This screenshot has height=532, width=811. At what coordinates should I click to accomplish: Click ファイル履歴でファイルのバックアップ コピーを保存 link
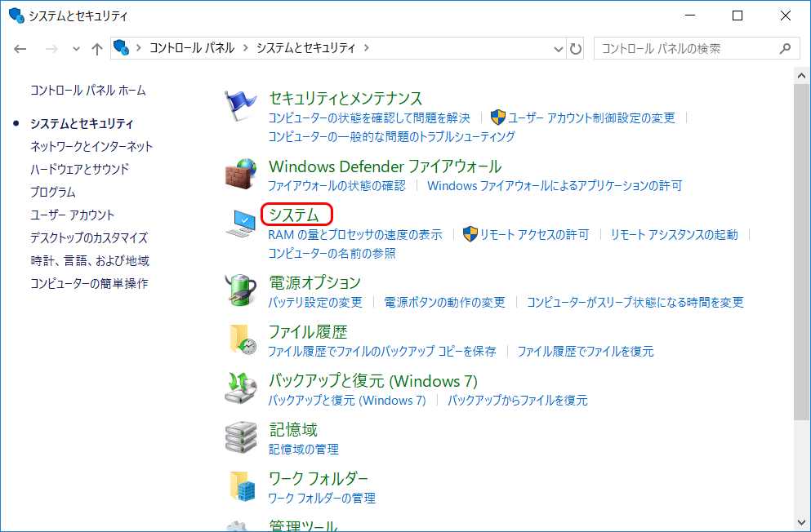tap(381, 352)
